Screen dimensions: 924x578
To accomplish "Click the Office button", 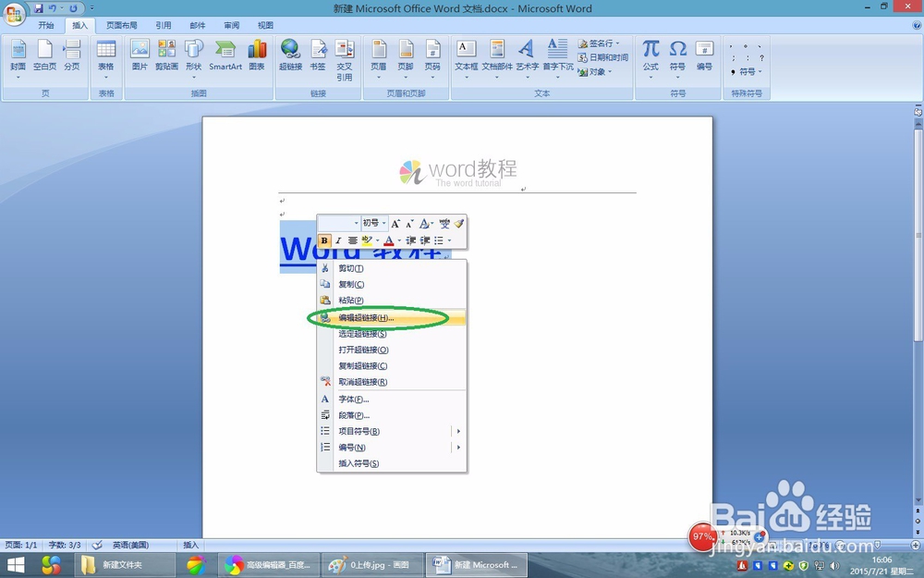I will (x=14, y=14).
